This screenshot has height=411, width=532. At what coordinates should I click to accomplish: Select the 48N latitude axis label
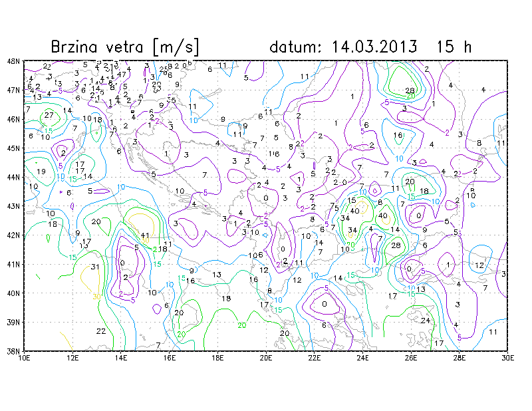click(13, 61)
